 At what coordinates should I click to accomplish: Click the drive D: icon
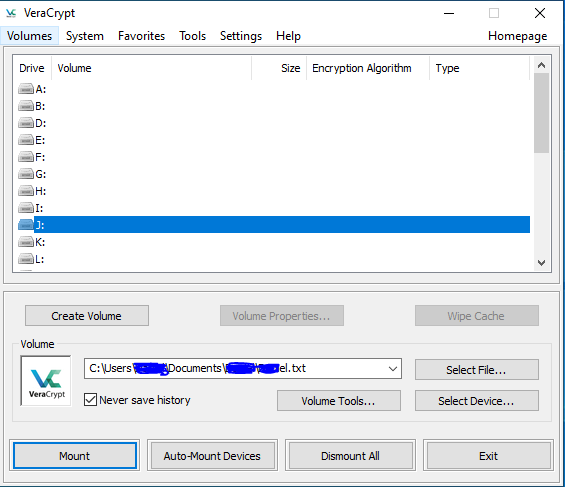tap(26, 123)
